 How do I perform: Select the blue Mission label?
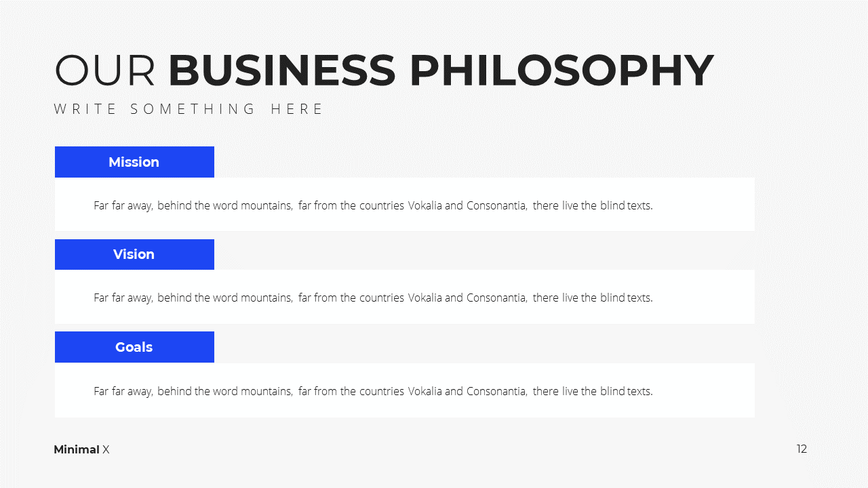(134, 162)
